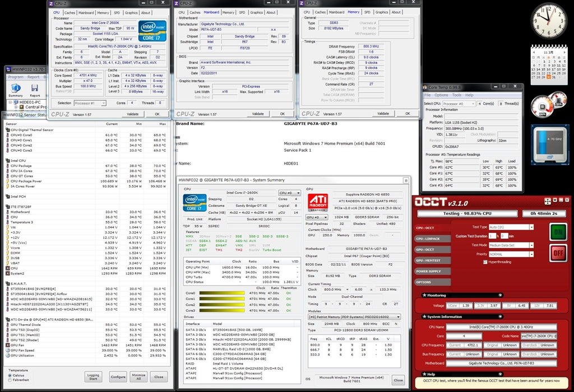Screen dimensions: 574x392
Task: Click the HWiNFO32 Report floppy-disk icon
Action: 35,88
